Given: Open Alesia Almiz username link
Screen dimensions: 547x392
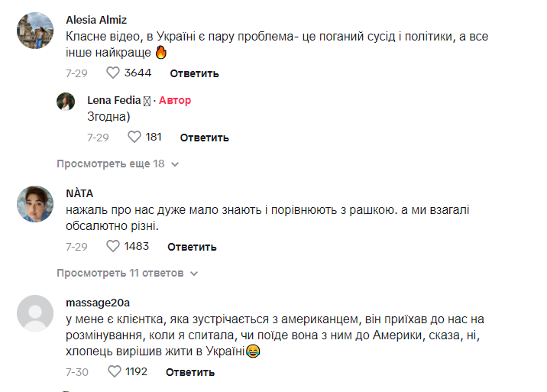Looking at the screenshot, I should [96, 19].
